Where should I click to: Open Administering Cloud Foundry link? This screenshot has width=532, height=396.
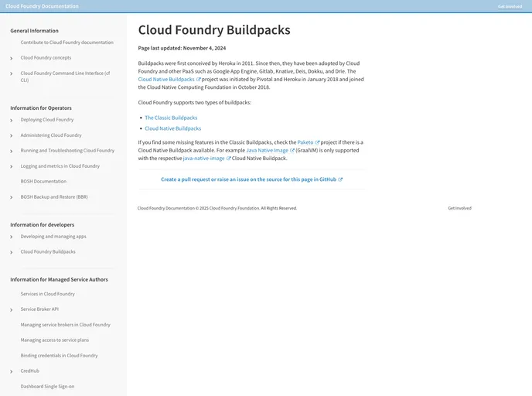[51, 135]
